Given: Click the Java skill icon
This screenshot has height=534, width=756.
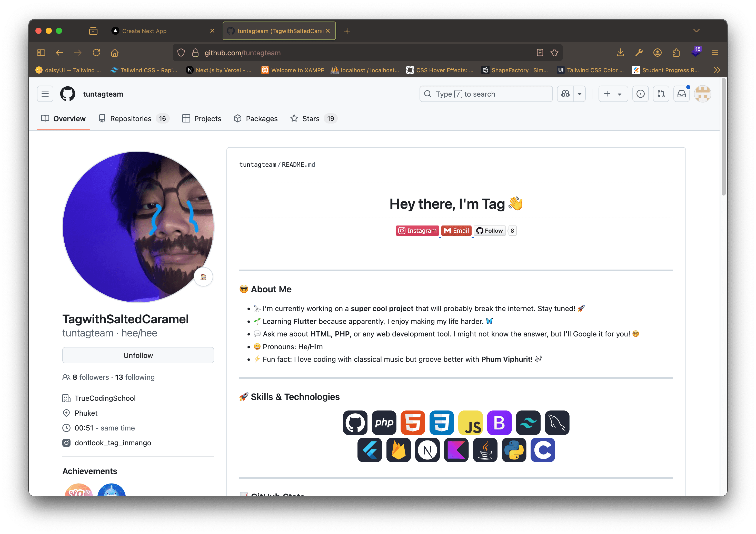Looking at the screenshot, I should (485, 450).
